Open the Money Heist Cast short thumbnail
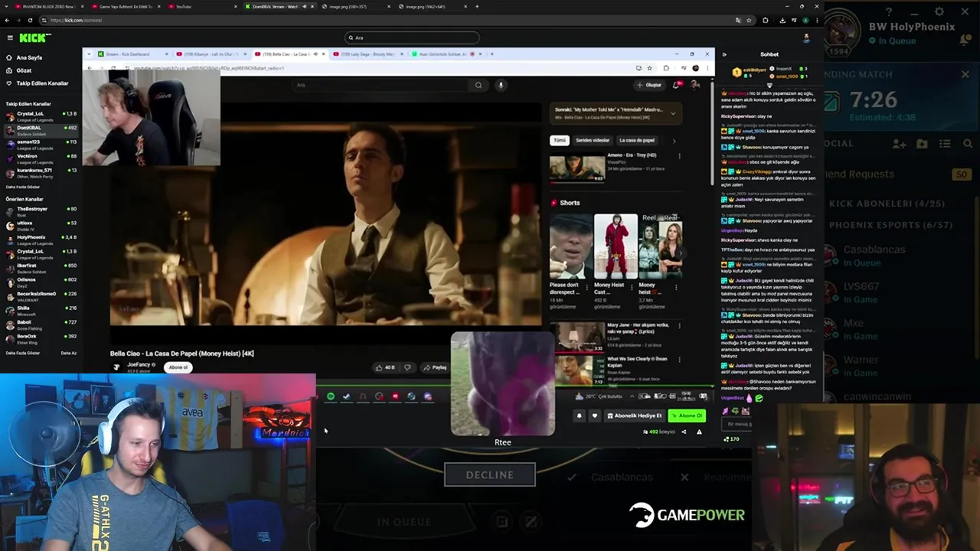Image resolution: width=980 pixels, height=551 pixels. pos(616,246)
